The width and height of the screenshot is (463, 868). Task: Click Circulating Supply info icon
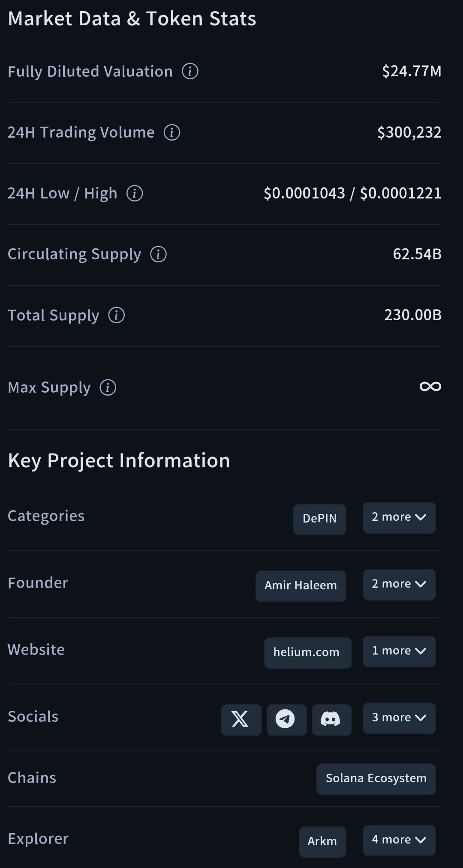tap(158, 254)
